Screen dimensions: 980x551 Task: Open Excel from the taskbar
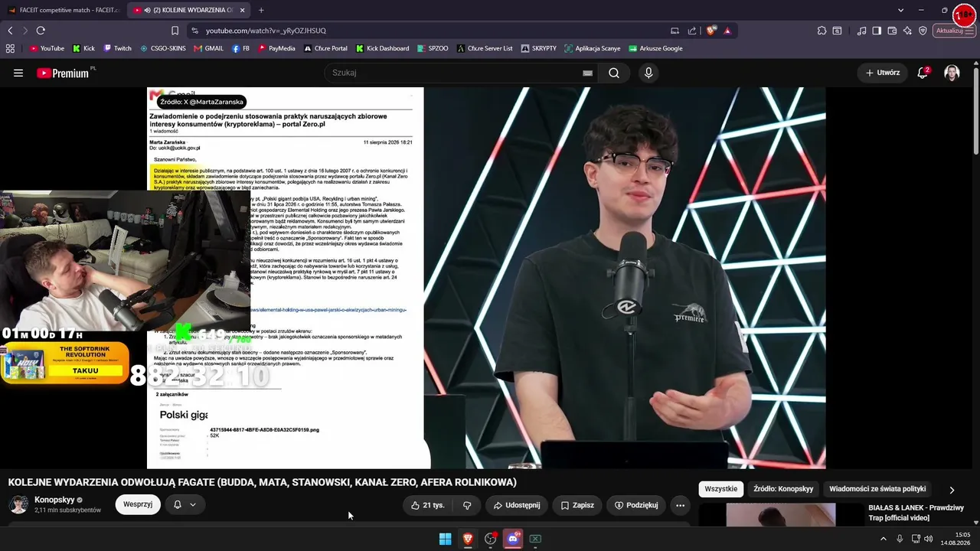(x=535, y=539)
